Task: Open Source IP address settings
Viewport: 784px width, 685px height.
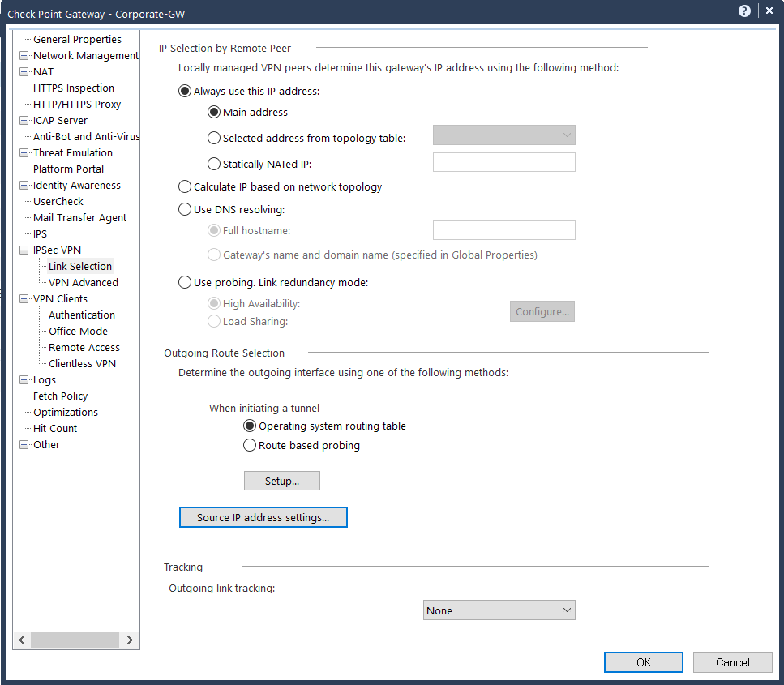Action: click(263, 517)
